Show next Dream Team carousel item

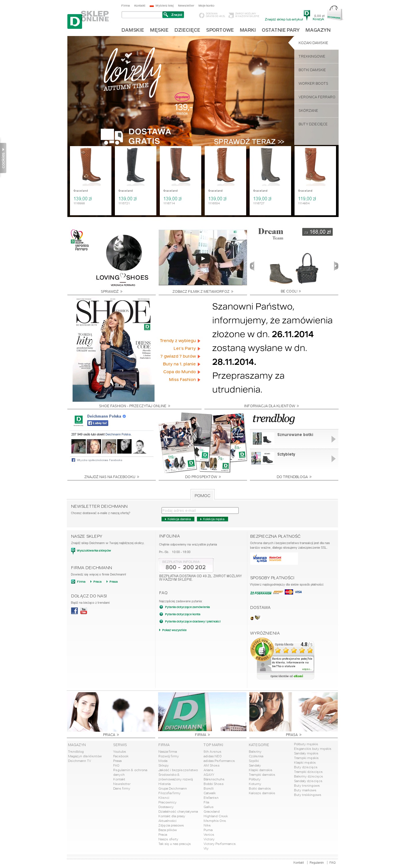tap(336, 266)
